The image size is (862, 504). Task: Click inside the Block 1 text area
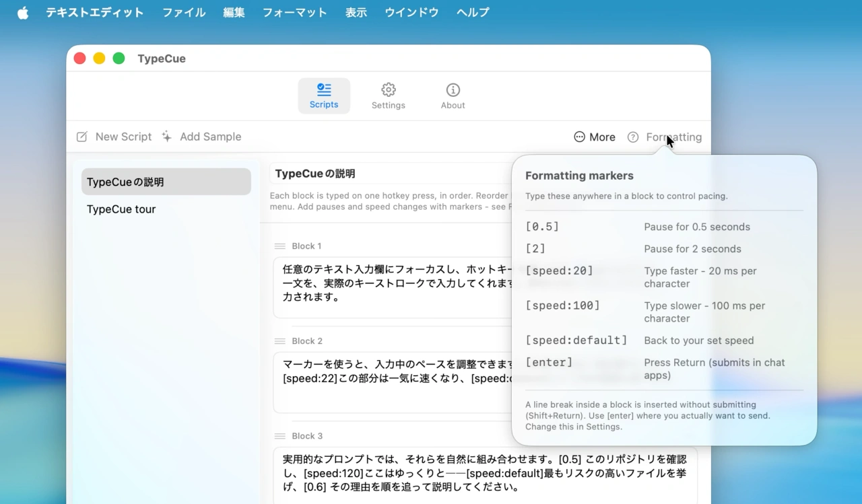point(393,287)
